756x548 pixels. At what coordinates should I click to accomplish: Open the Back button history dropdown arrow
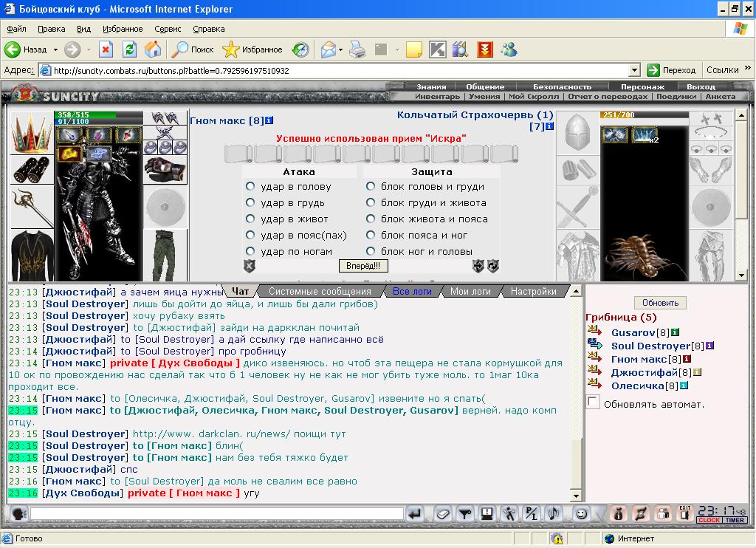pyautogui.click(x=55, y=49)
